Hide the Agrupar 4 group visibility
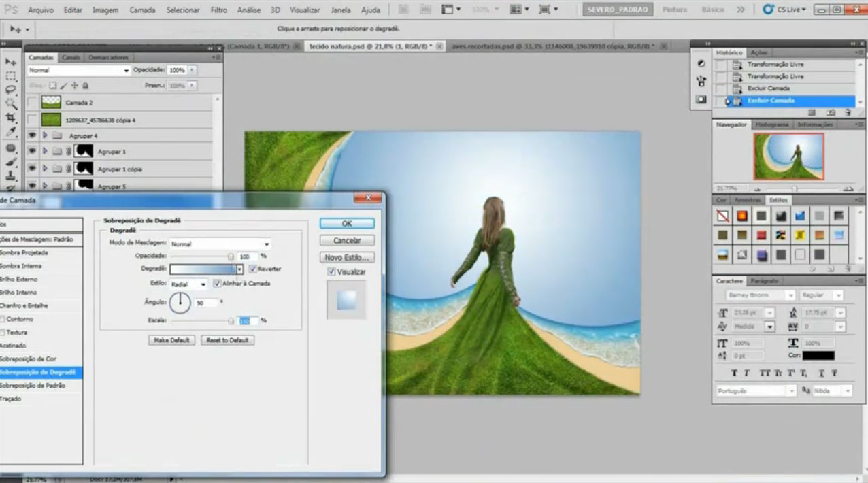The width and height of the screenshot is (868, 483). (31, 135)
